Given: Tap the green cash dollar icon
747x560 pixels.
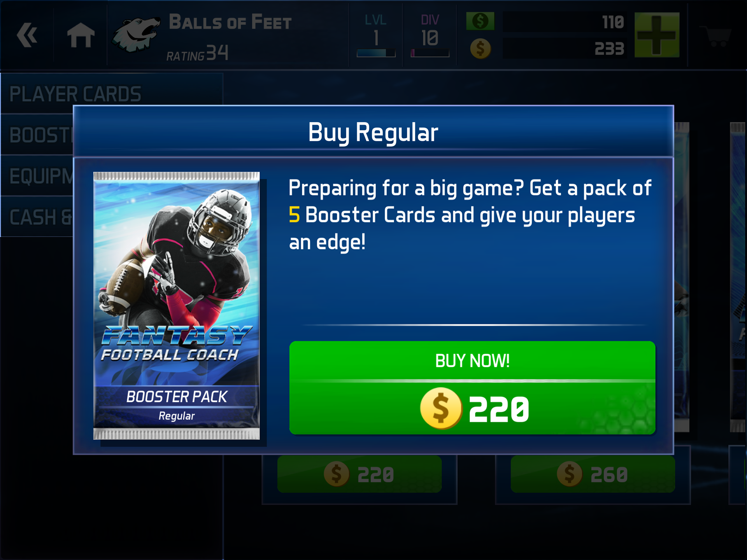Looking at the screenshot, I should [x=480, y=21].
